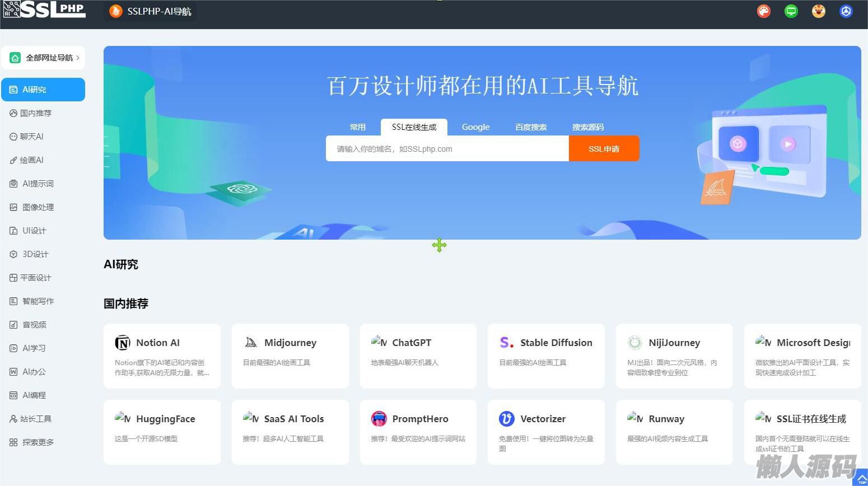This screenshot has width=868, height=486.
Task: Click the red palette icon in header
Action: [x=764, y=11]
